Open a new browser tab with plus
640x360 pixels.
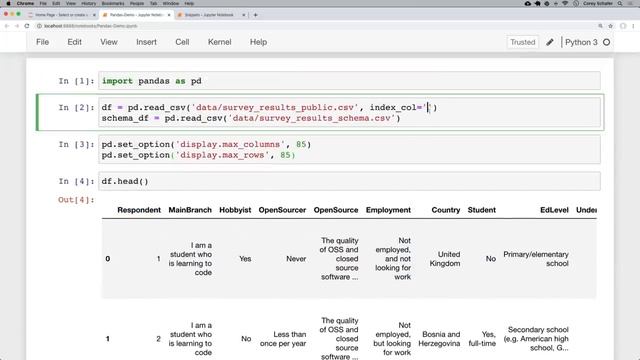256,15
